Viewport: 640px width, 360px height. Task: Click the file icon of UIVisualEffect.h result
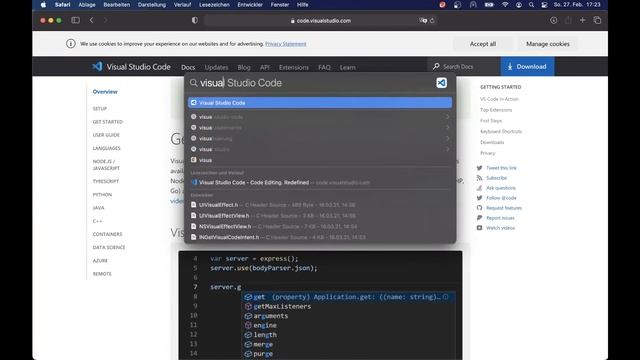(x=193, y=204)
